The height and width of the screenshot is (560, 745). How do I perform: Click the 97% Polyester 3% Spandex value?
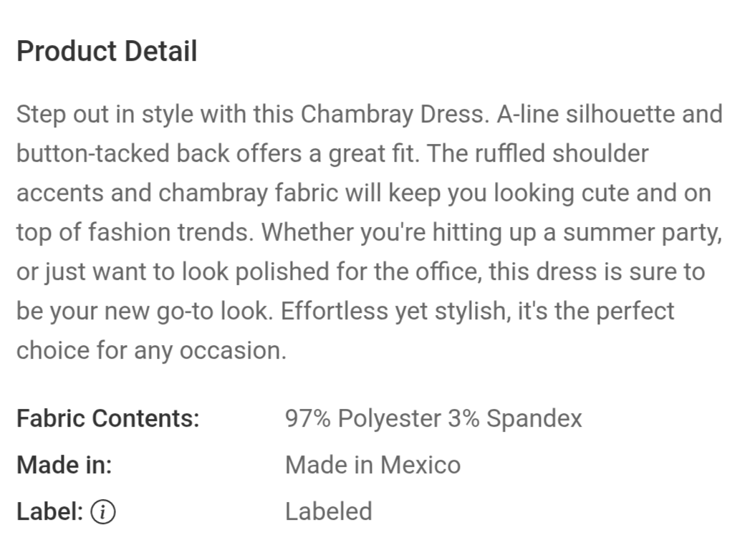pos(433,418)
